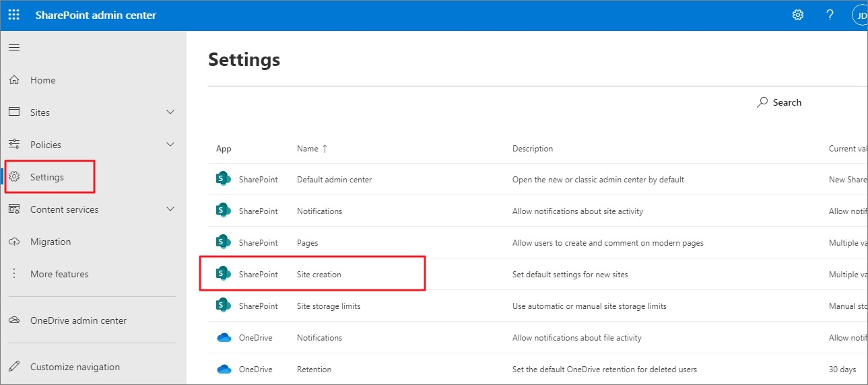Click the SharePoint admin center title
Viewport: 868px width, 385px height.
[96, 15]
